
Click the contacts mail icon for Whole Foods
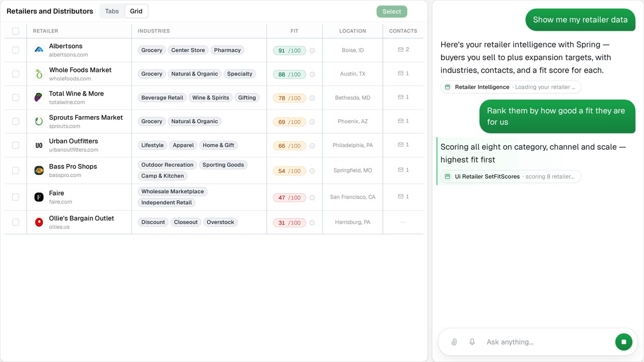coord(400,73)
